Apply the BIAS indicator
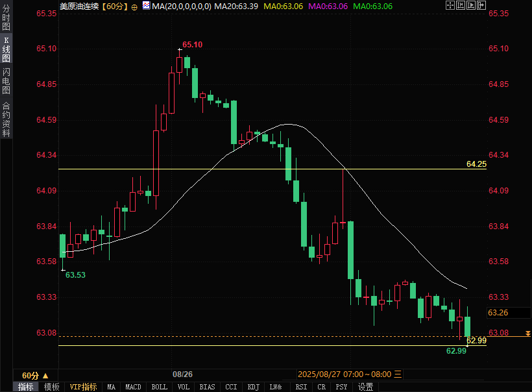Viewport: 532px width, 392px height. pos(207,387)
